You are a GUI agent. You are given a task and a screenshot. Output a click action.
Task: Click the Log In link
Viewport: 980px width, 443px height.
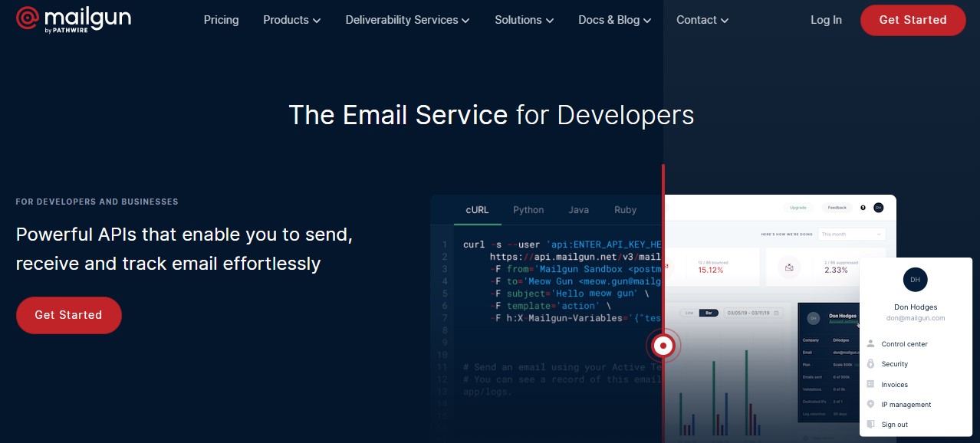[826, 20]
